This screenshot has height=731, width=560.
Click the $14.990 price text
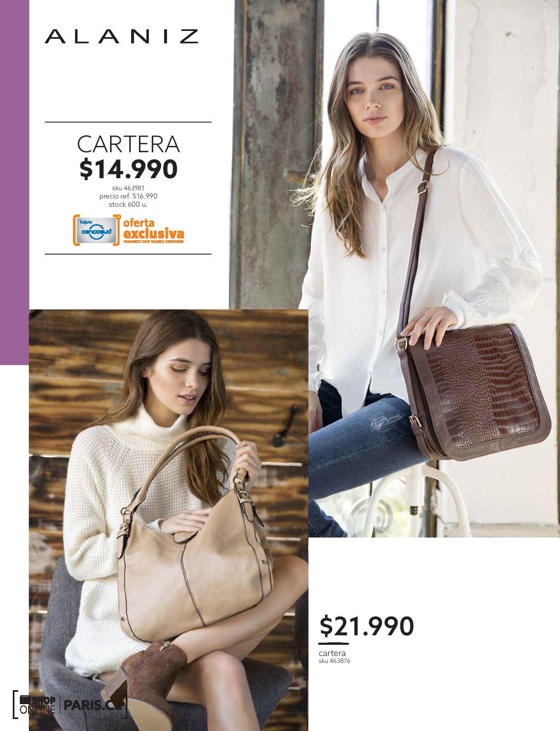tap(128, 169)
